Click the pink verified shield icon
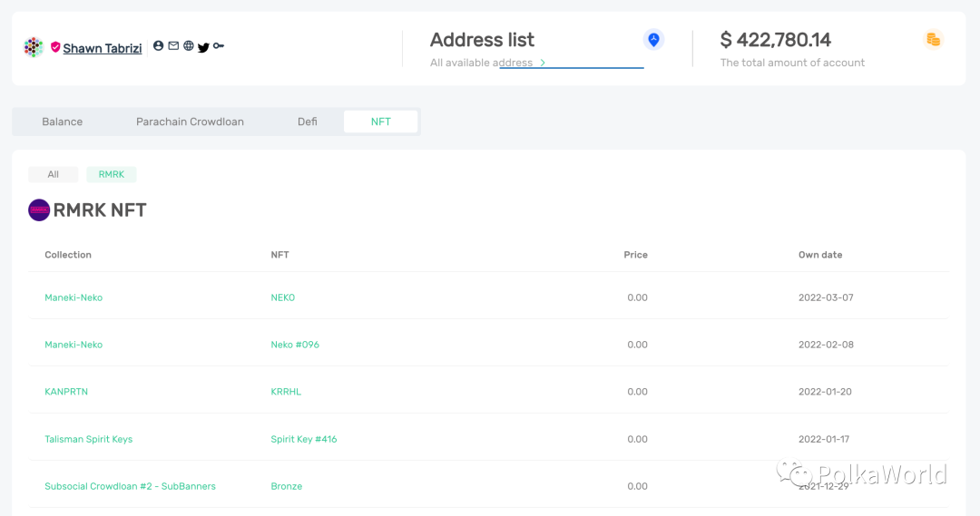The height and width of the screenshot is (516, 980). coord(55,47)
